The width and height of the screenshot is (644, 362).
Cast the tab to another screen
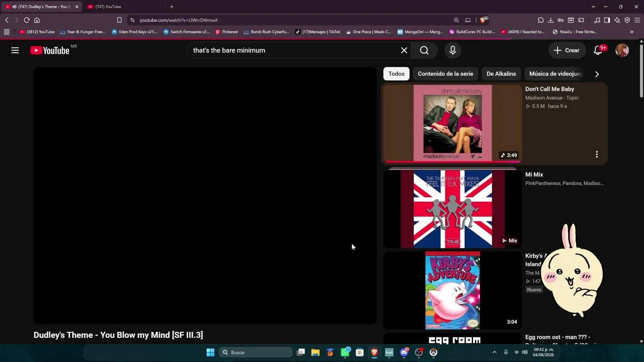pos(581,20)
